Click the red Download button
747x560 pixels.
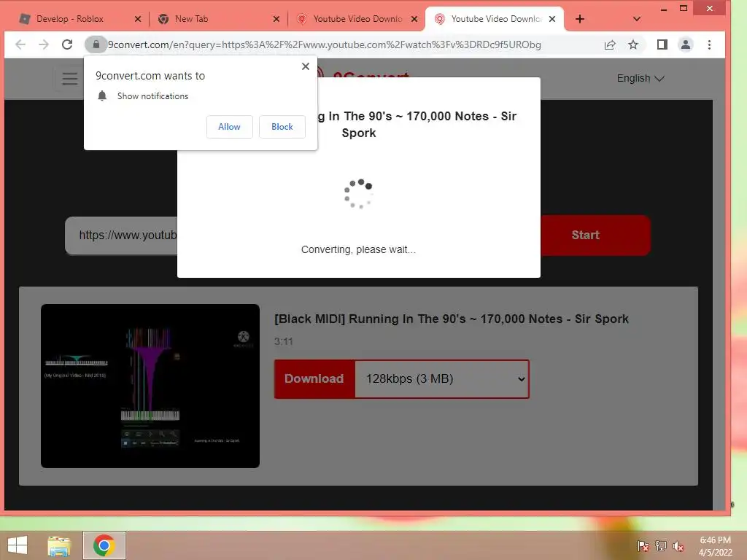click(314, 379)
